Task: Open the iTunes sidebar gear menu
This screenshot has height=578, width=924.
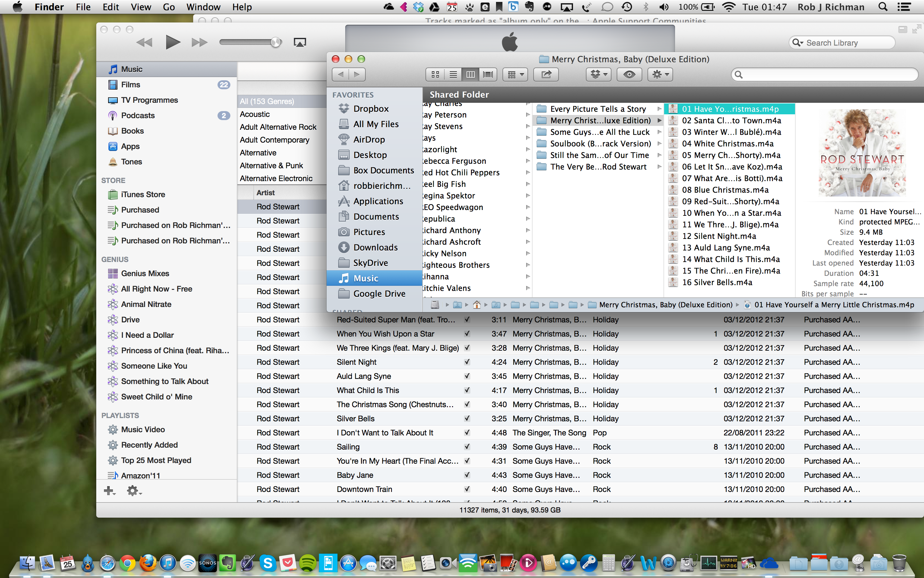Action: [x=134, y=490]
